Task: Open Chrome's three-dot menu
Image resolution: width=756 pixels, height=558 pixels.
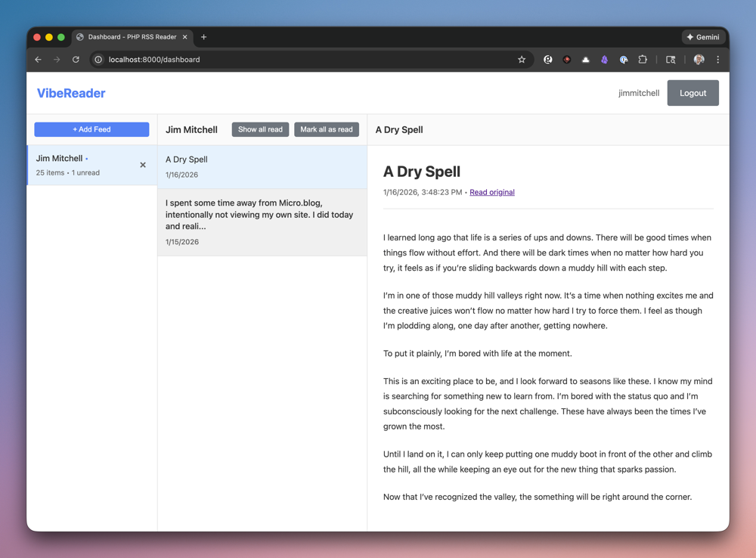Action: pos(718,60)
